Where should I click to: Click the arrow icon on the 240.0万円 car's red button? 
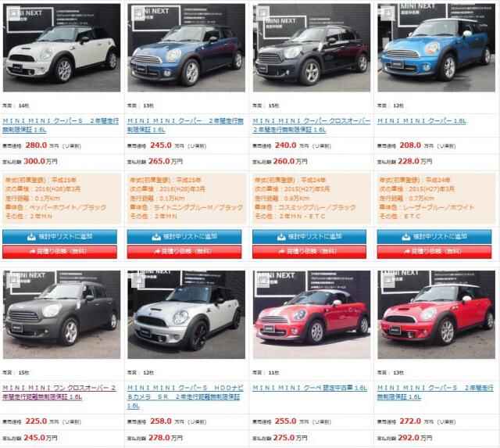[281, 252]
